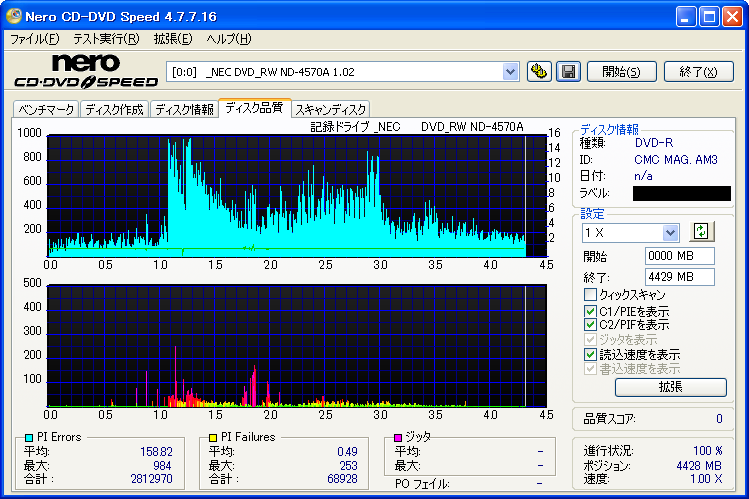Click the PI Failures total 68928

click(342, 479)
